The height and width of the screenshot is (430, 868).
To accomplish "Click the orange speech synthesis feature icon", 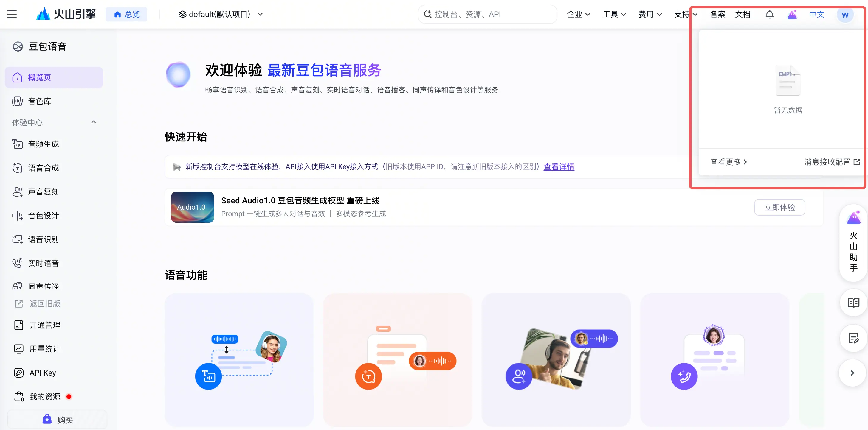I will 368,376.
